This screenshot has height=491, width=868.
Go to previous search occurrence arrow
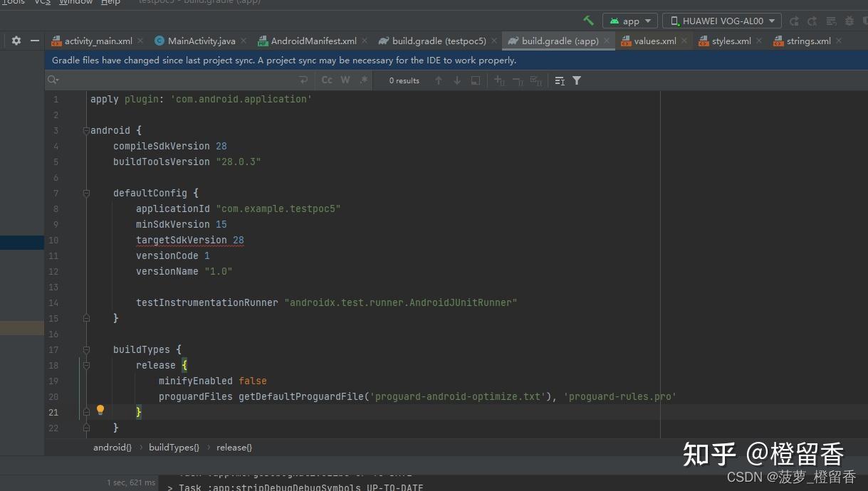(x=439, y=80)
